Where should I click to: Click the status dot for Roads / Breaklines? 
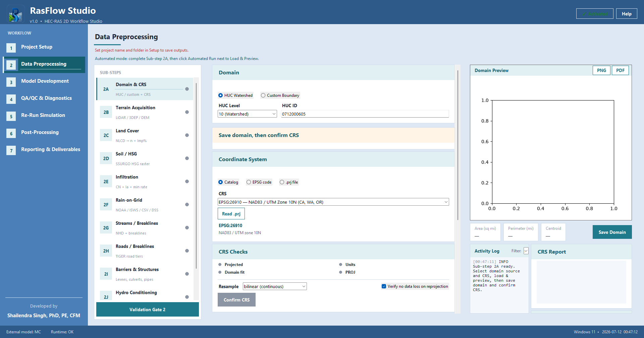coord(187,251)
